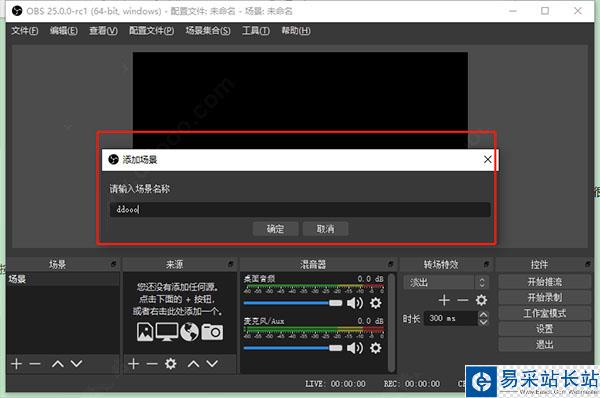Open 设置 settings button
The width and height of the screenshot is (600, 398).
[545, 329]
